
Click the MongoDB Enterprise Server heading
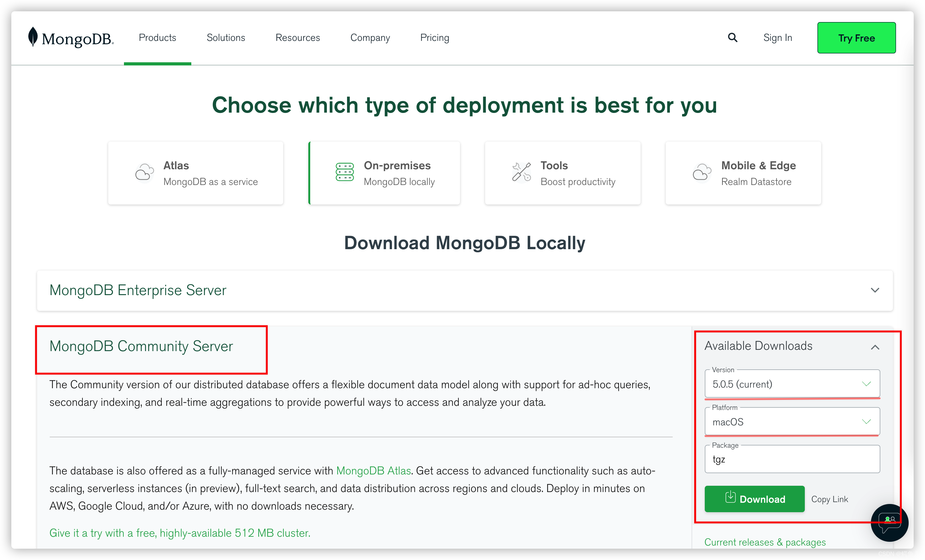(x=138, y=290)
